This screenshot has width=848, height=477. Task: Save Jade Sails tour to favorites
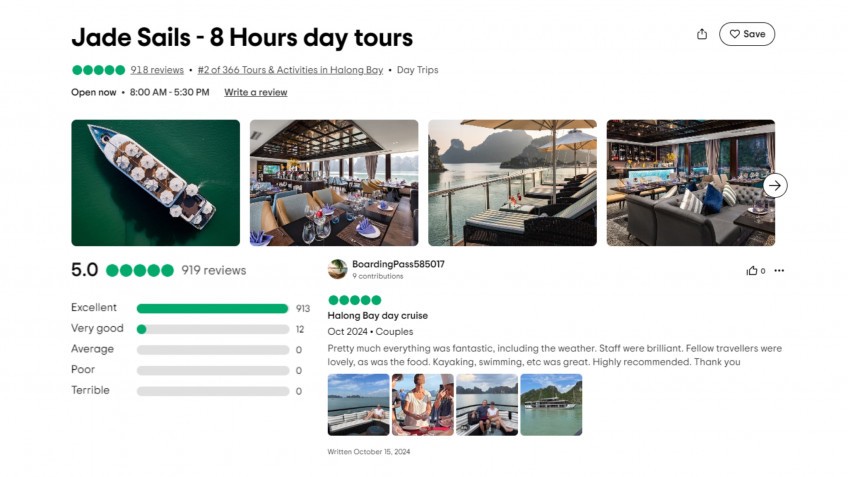(746, 34)
